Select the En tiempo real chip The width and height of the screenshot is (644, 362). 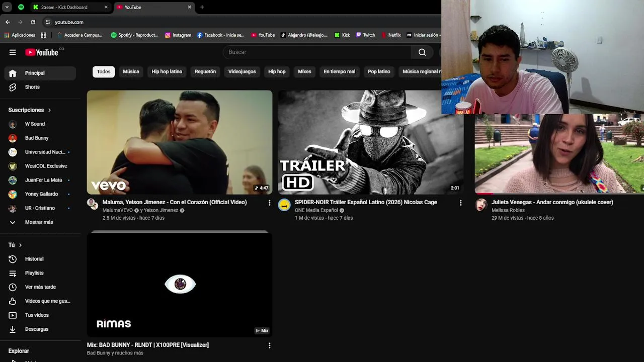(339, 72)
